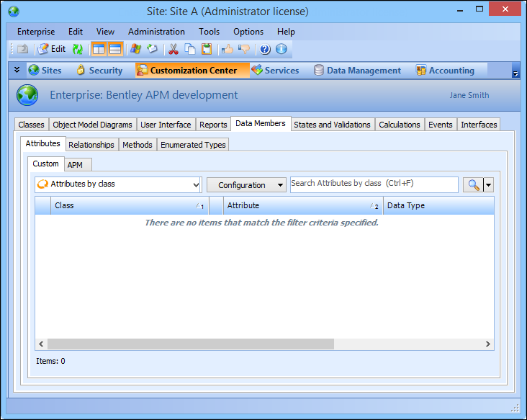
Task: Switch to the Enumerated Types sub-tab
Action: (x=193, y=145)
